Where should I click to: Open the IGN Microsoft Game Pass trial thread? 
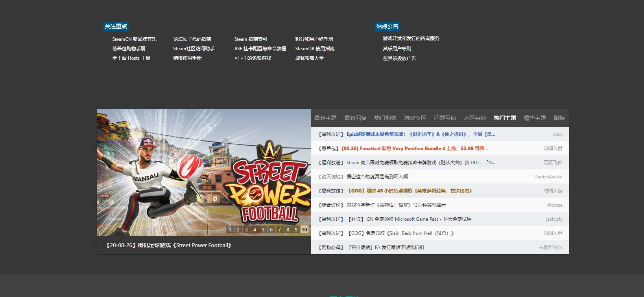410,219
